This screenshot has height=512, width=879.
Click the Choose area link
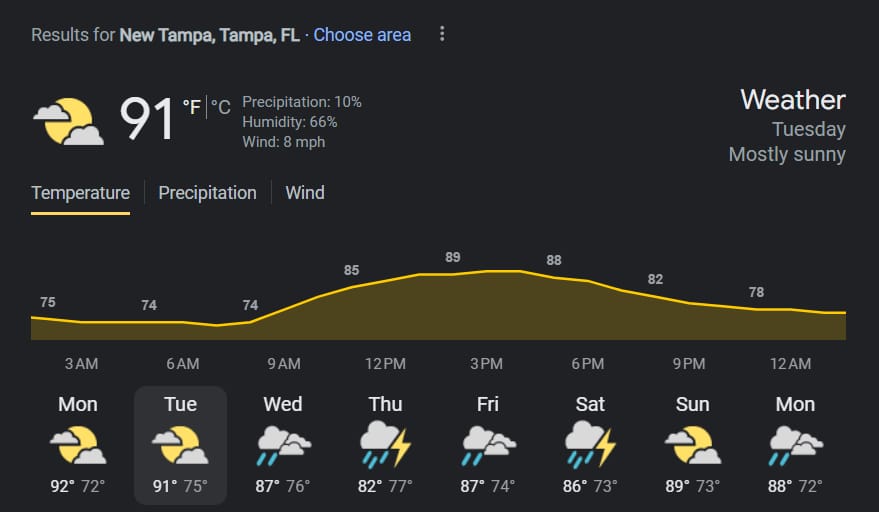[x=362, y=35]
